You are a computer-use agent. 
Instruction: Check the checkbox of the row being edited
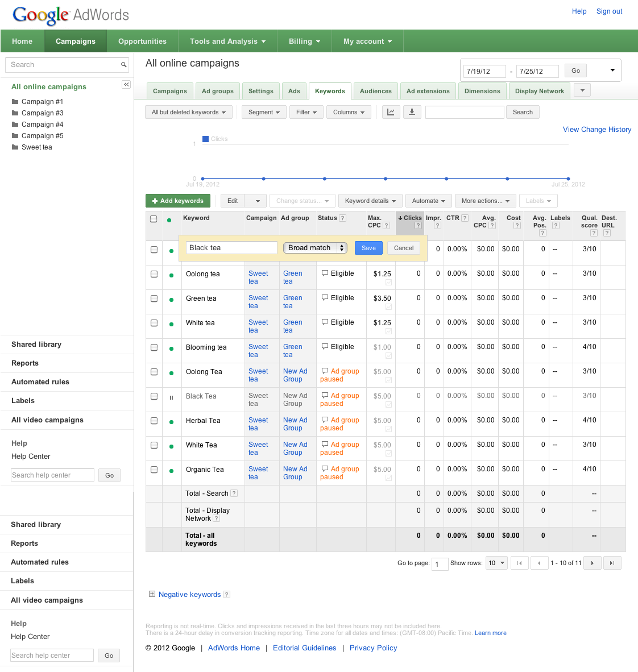154,250
